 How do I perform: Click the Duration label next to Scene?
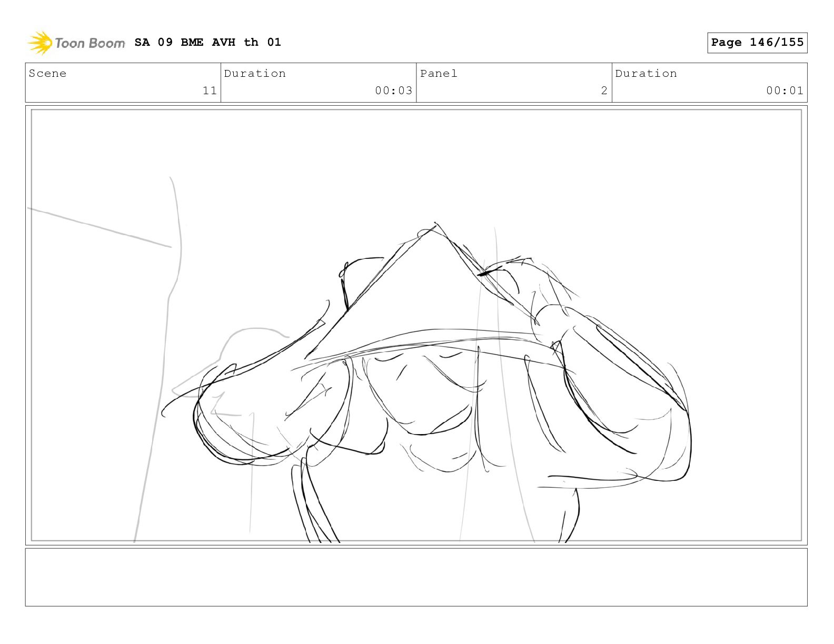click(x=255, y=73)
